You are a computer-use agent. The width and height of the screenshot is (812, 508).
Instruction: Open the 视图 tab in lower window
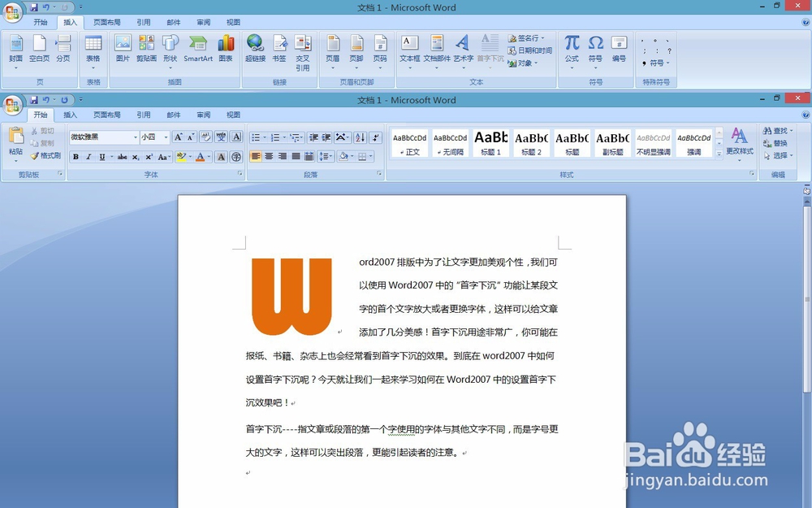233,115
